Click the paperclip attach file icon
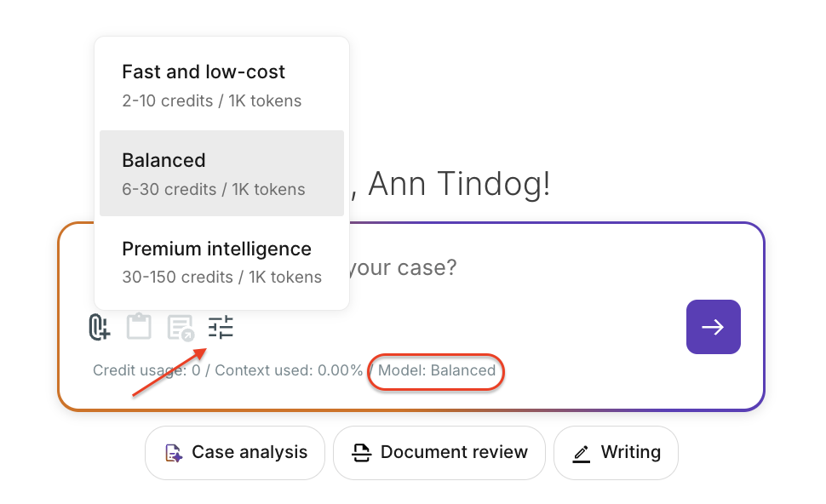 pyautogui.click(x=100, y=327)
